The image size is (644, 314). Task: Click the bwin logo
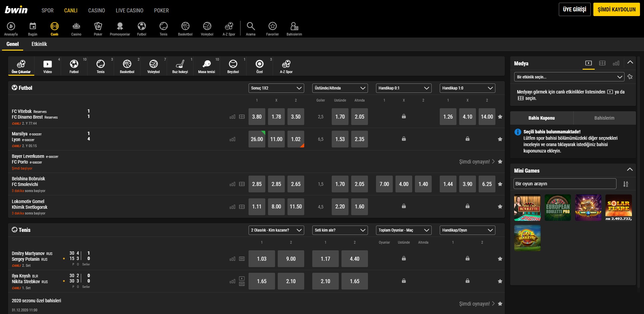pos(16,10)
